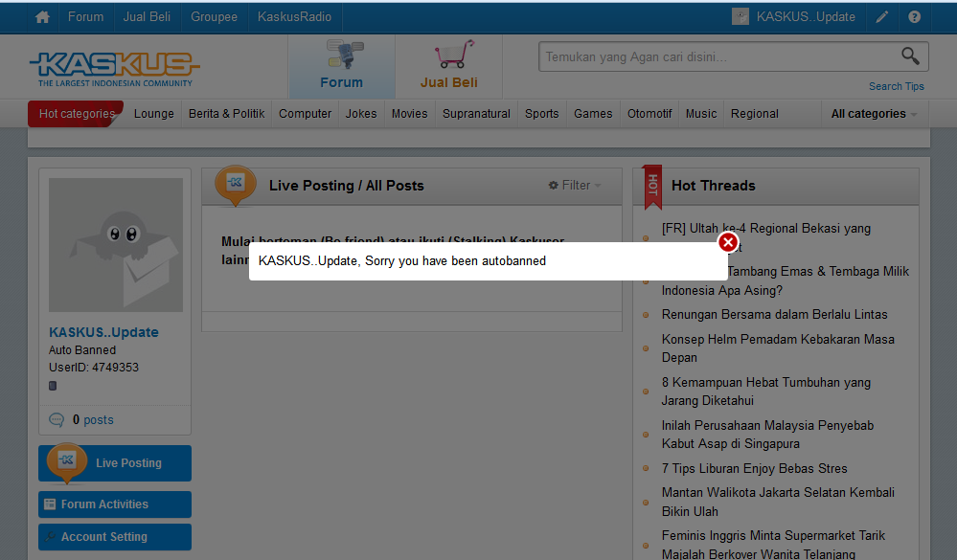Open the Filter dropdown
The height and width of the screenshot is (560, 957).
[x=575, y=185]
